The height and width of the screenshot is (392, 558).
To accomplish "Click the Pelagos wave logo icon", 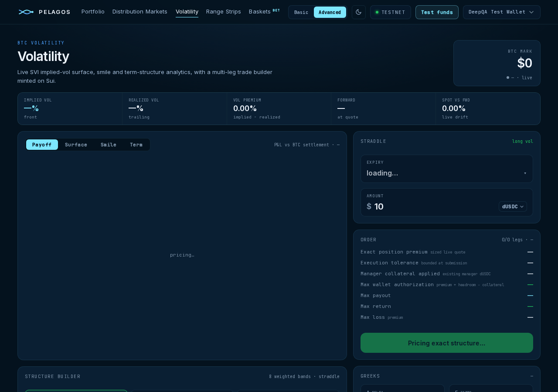I will 26,12.
